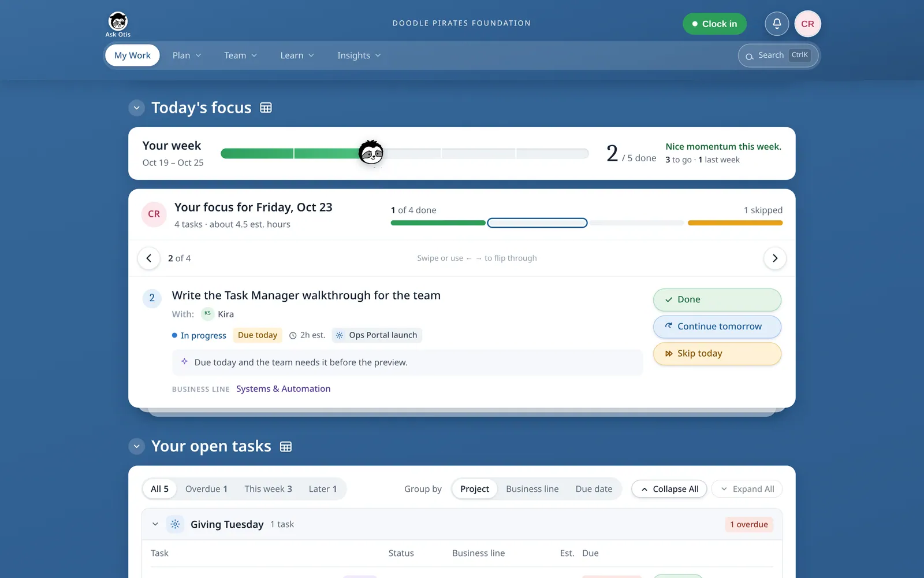Click the table view icon beside Today's focus
Image resolution: width=924 pixels, height=578 pixels.
266,108
